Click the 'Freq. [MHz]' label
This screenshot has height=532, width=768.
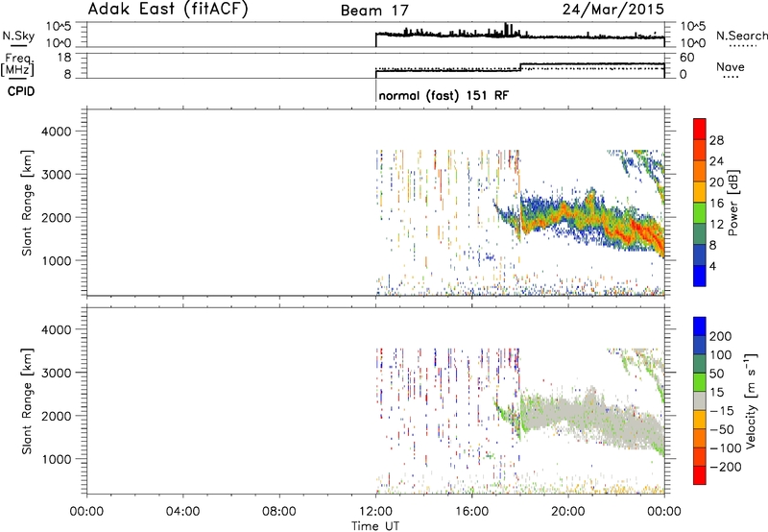point(17,64)
